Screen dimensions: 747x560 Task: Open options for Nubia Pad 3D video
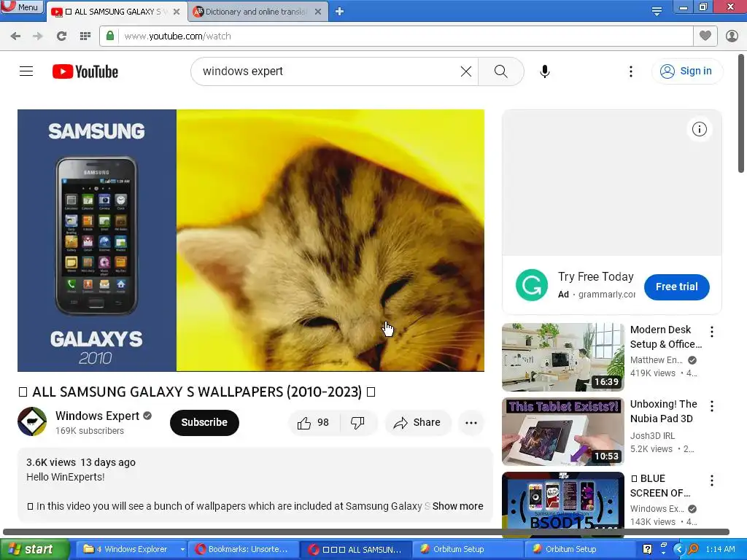tap(712, 405)
